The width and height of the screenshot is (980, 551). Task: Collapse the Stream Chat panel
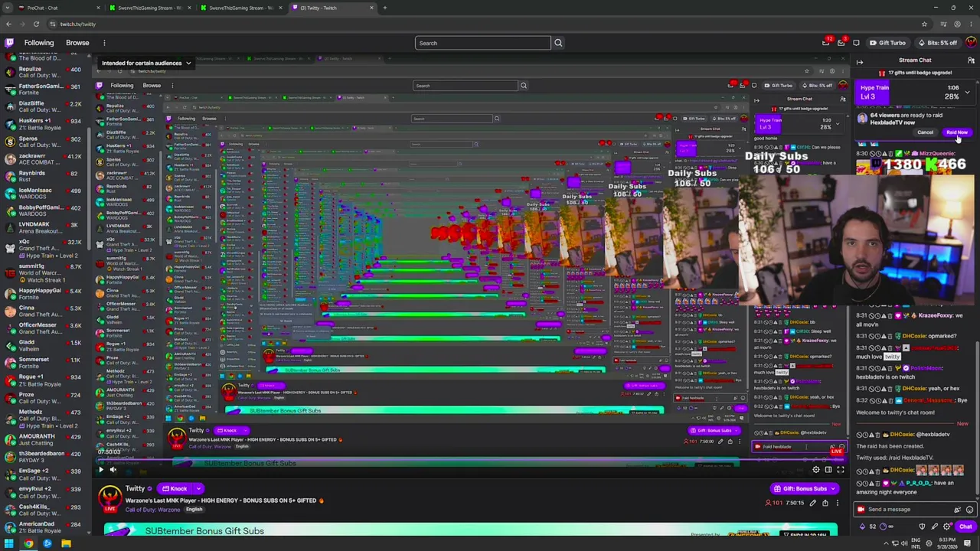pos(860,62)
